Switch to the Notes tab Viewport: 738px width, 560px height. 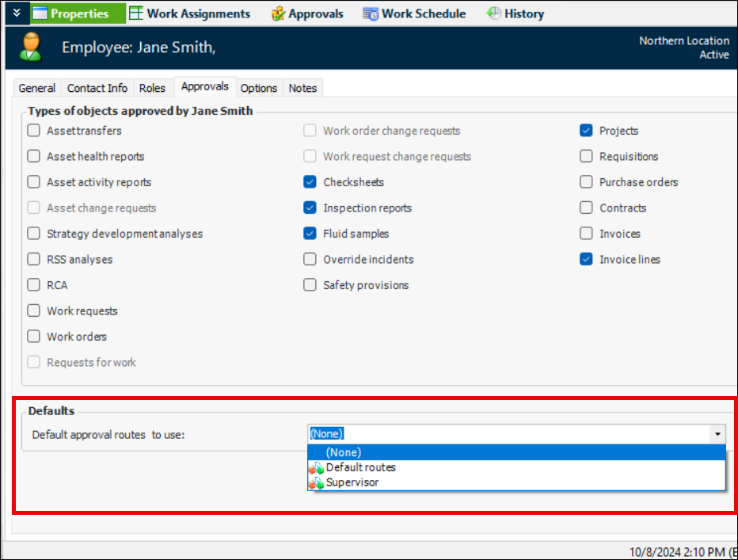pyautogui.click(x=302, y=88)
